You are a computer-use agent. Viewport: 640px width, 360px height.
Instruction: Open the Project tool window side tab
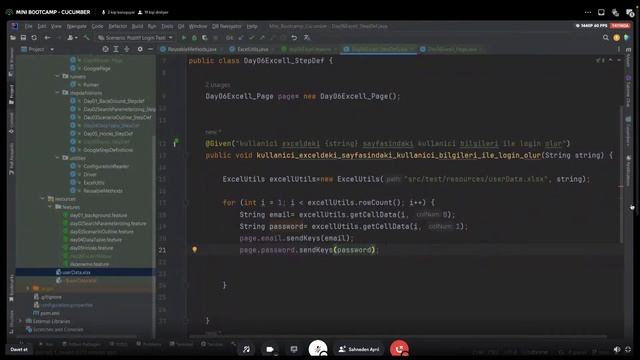click(x=11, y=94)
